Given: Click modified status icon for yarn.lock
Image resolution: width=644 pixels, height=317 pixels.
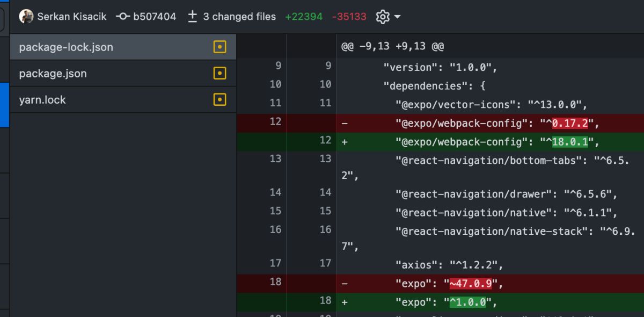Looking at the screenshot, I should coord(219,100).
